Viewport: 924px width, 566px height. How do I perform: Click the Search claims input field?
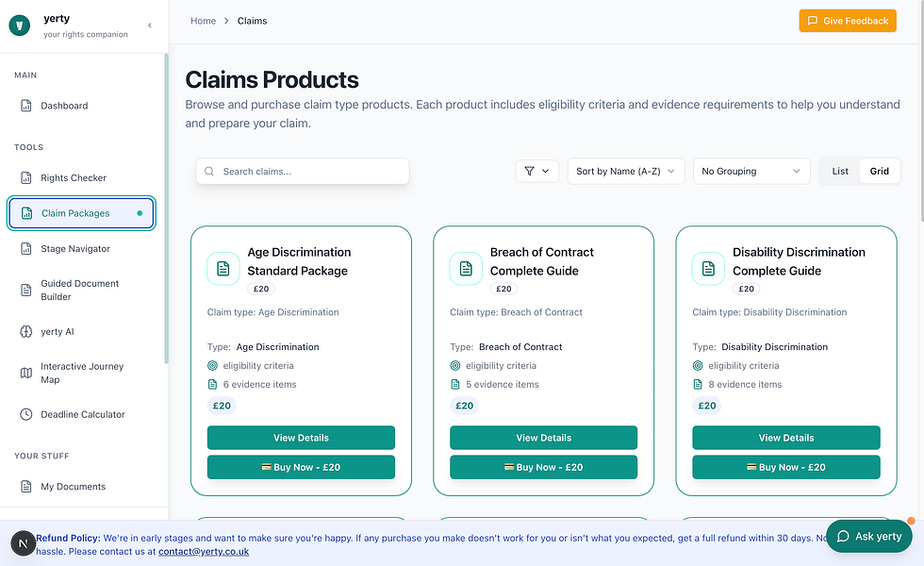click(311, 172)
